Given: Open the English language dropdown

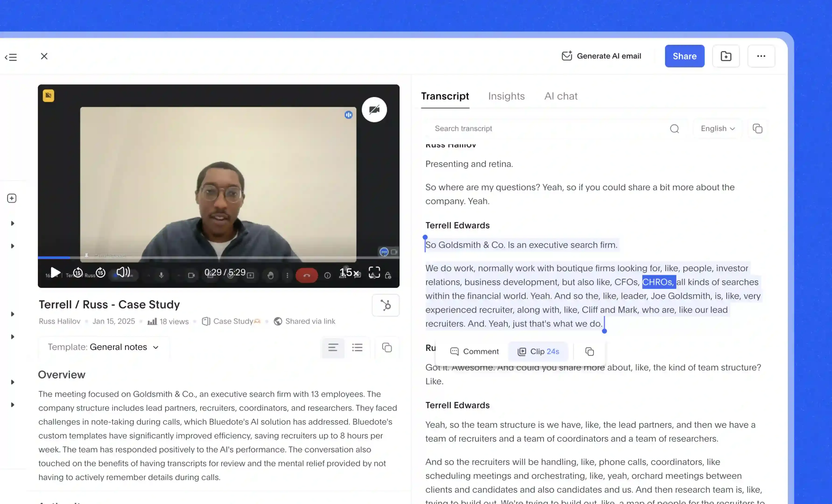Looking at the screenshot, I should (718, 129).
